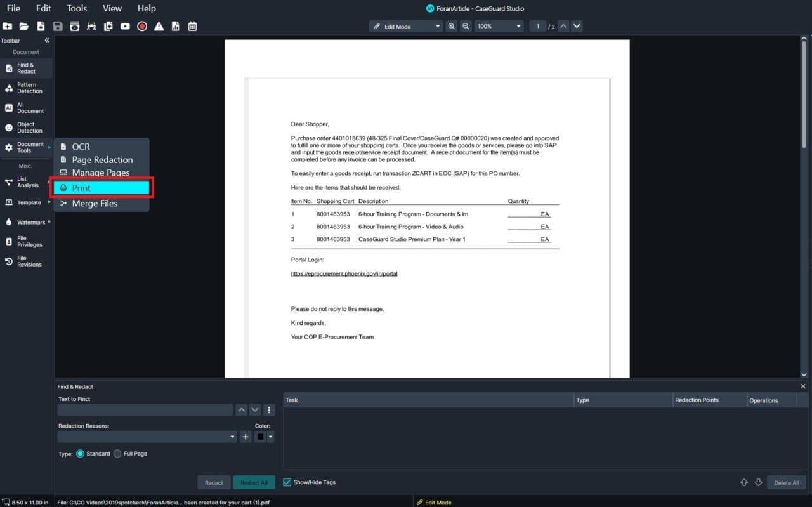Open the calendar icon in top toolbar
This screenshot has width=812, height=507.
pyautogui.click(x=192, y=26)
